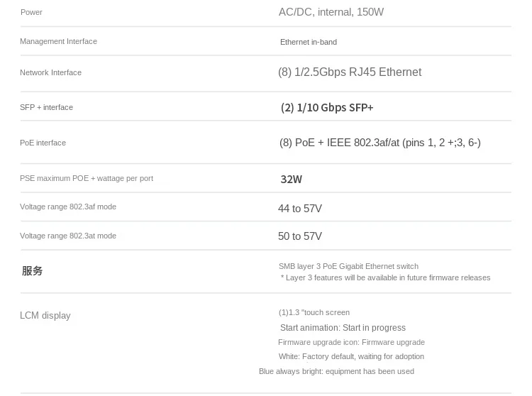Click the Voltage range 802.3at mode label
The width and height of the screenshot is (532, 396).
67,236
